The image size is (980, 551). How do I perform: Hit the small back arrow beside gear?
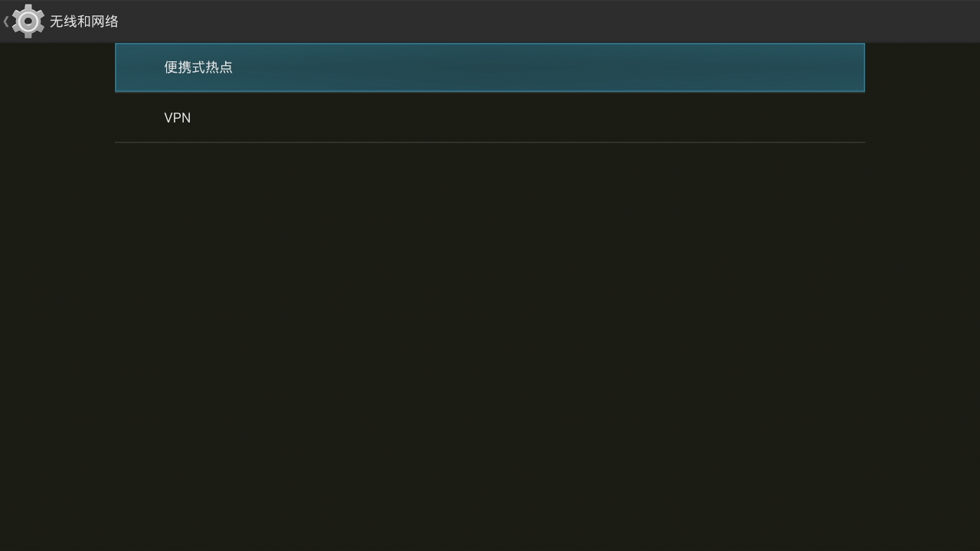(x=6, y=21)
